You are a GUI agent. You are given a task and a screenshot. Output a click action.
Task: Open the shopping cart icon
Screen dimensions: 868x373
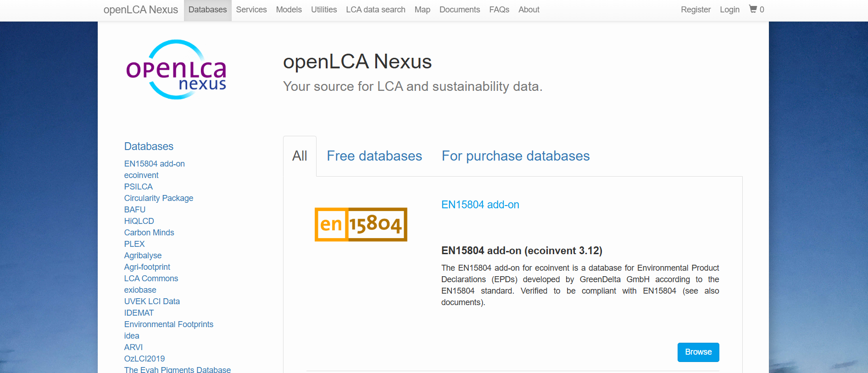[753, 9]
